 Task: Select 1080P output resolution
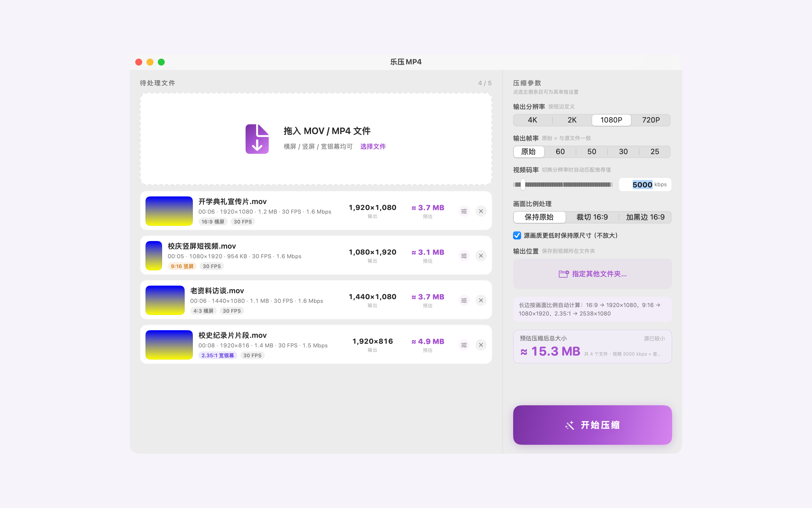(611, 120)
